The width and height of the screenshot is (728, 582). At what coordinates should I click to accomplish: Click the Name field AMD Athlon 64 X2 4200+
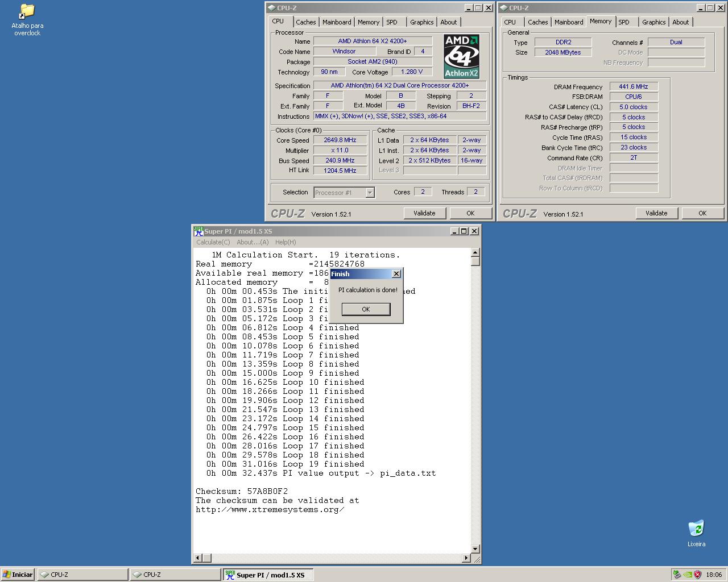[x=373, y=41]
